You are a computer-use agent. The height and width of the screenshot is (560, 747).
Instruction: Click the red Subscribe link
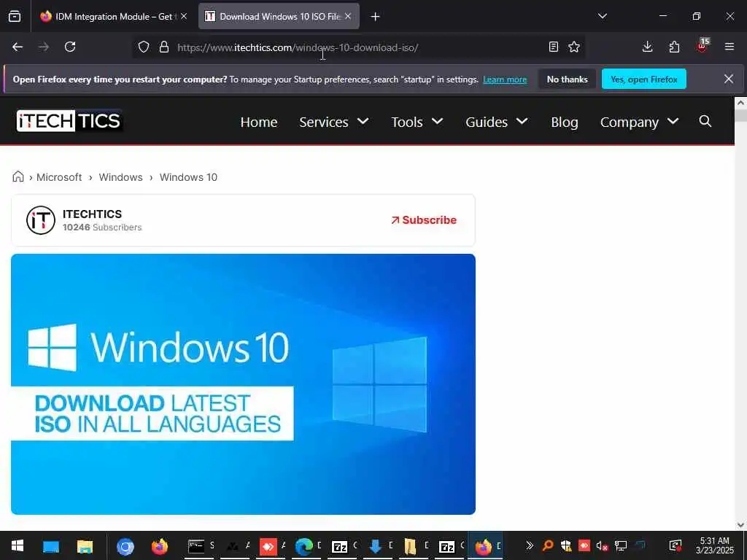coord(424,220)
